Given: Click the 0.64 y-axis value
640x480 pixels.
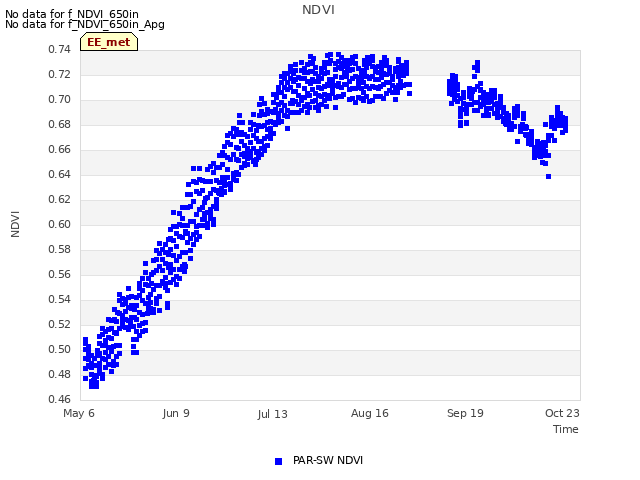Looking at the screenshot, I should pyautogui.click(x=60, y=174).
